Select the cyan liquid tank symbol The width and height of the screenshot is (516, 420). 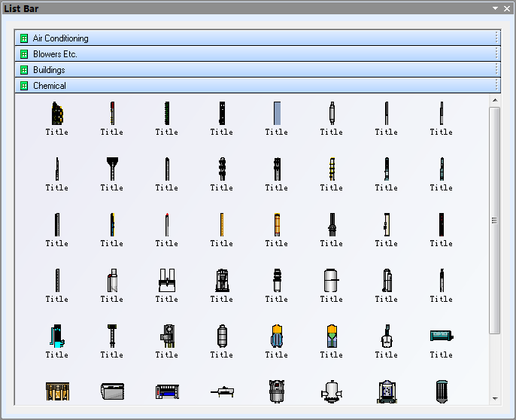[57, 336]
